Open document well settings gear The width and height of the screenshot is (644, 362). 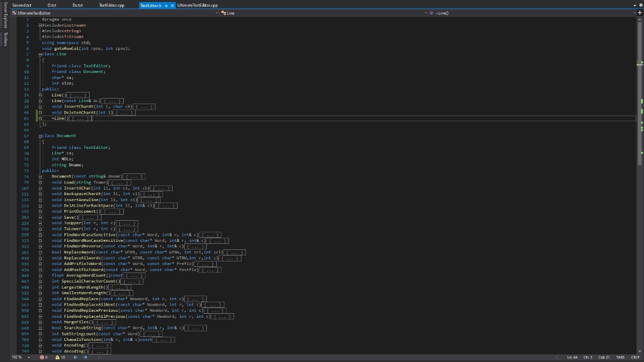pos(640,6)
